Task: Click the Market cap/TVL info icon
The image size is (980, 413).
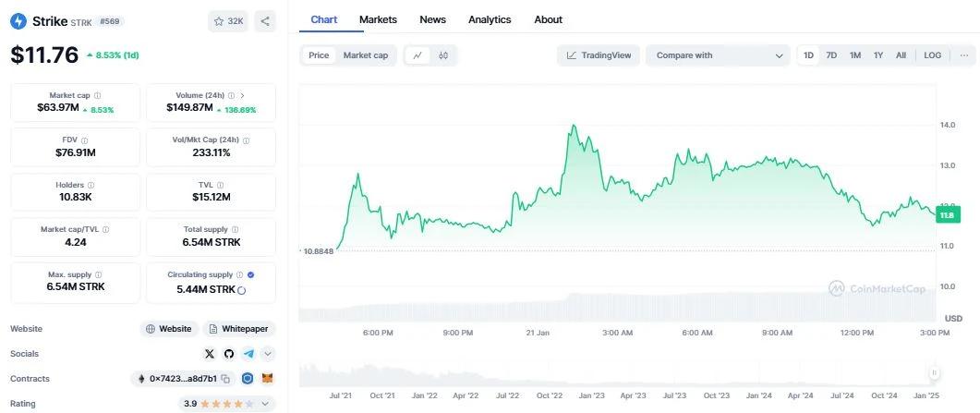Action: point(105,229)
